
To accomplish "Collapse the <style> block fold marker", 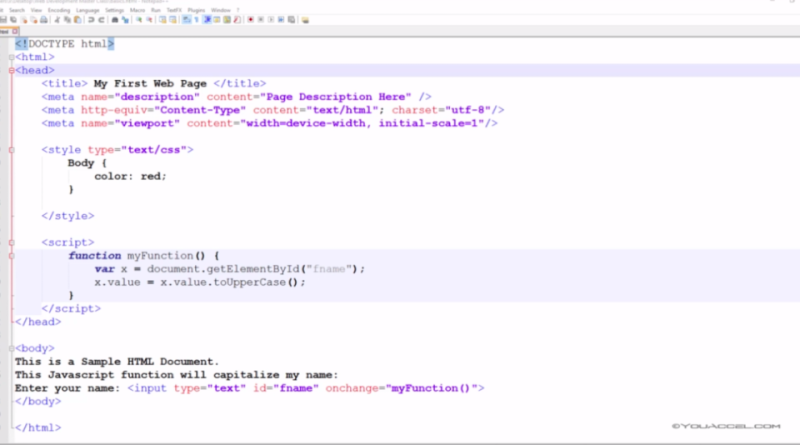I will click(x=11, y=150).
